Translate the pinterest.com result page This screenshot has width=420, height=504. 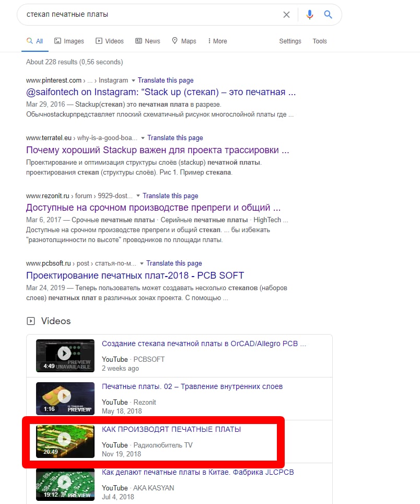(x=166, y=81)
